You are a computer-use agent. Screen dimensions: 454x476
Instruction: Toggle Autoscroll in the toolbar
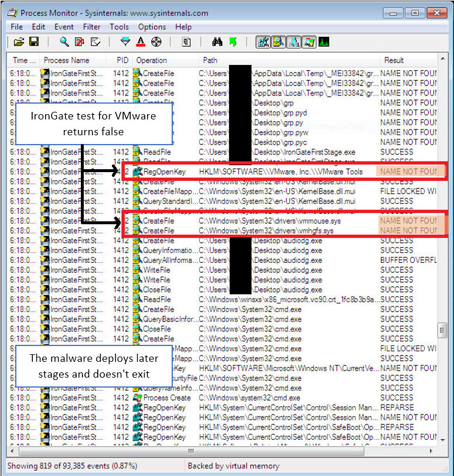pyautogui.click(x=80, y=42)
